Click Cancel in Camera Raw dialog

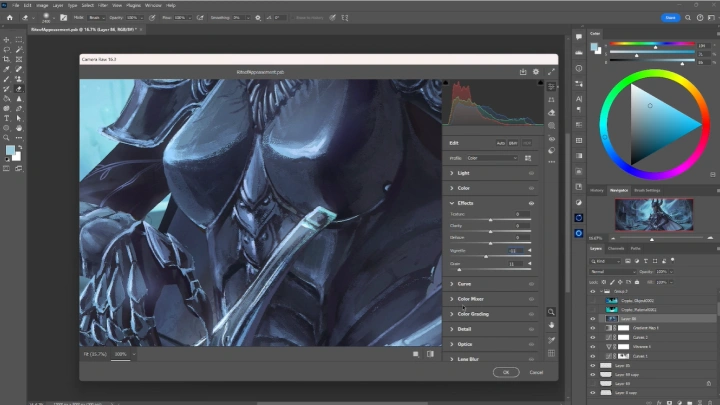tap(536, 372)
